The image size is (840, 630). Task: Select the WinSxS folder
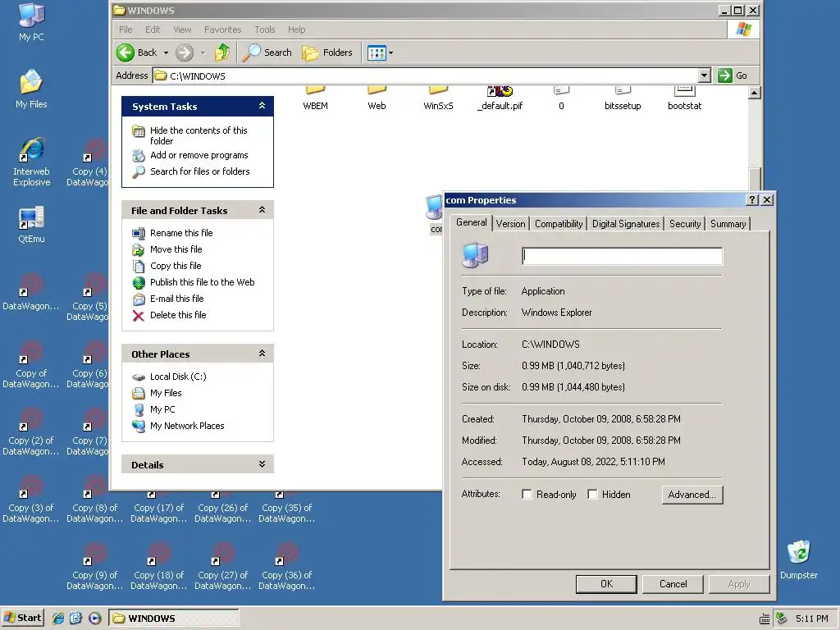coord(438,98)
